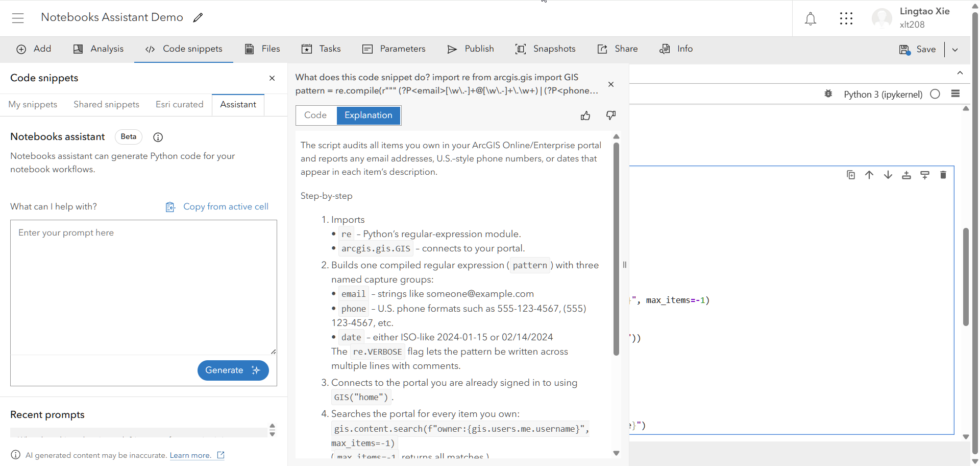Insert a cell above
This screenshot has height=466, width=980.
click(906, 175)
